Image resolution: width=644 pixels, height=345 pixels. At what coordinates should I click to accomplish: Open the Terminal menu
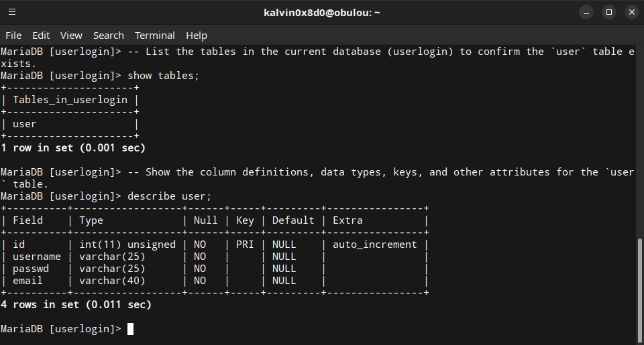click(154, 36)
